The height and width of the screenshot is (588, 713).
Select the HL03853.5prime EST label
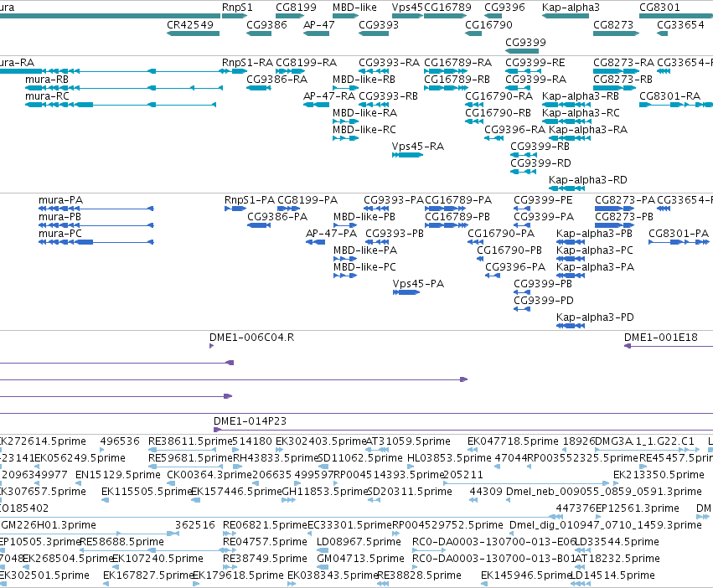click(449, 458)
